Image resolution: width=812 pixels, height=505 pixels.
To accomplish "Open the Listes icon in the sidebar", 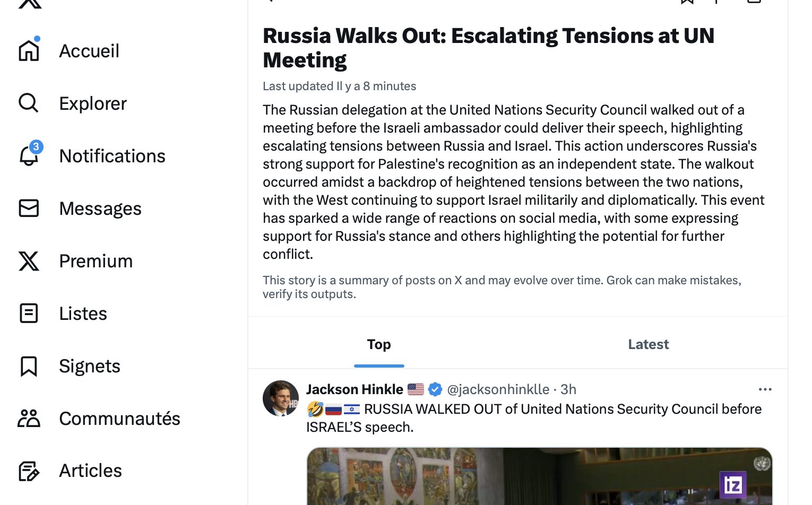I will [29, 313].
